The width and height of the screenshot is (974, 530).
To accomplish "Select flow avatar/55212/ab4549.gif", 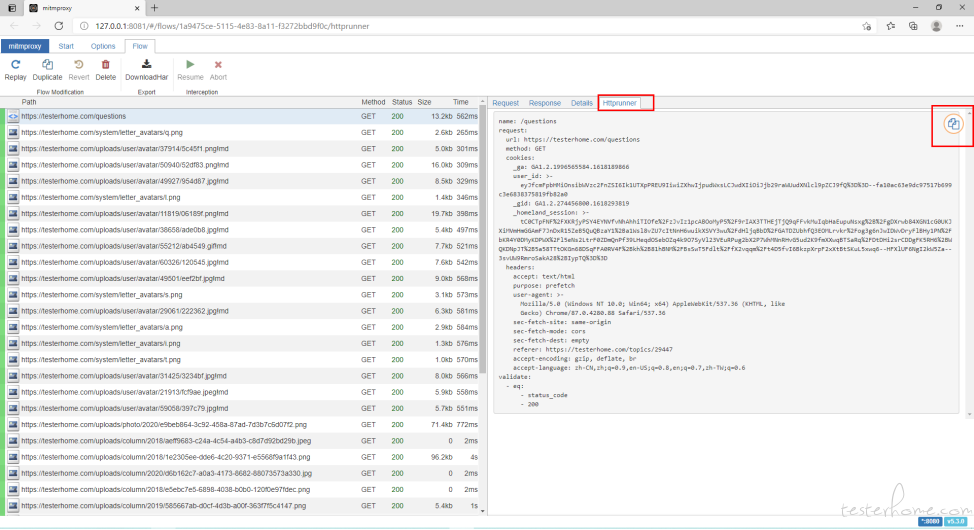I will 242,246.
